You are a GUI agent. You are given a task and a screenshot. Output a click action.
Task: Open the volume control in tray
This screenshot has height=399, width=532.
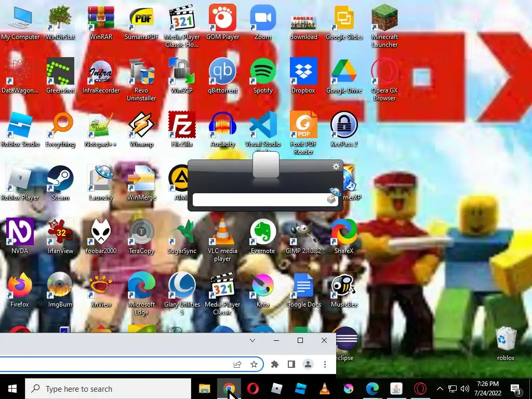tap(465, 389)
